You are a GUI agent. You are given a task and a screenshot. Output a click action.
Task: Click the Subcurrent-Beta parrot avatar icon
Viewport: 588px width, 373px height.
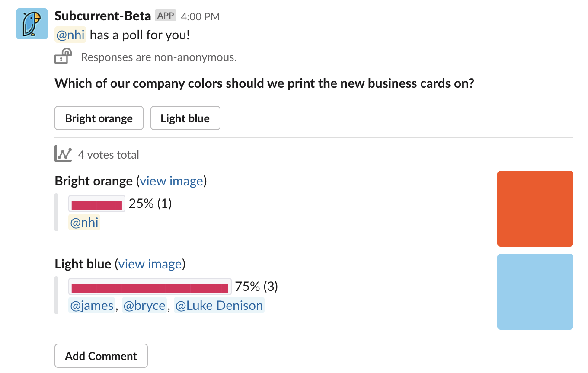point(32,24)
